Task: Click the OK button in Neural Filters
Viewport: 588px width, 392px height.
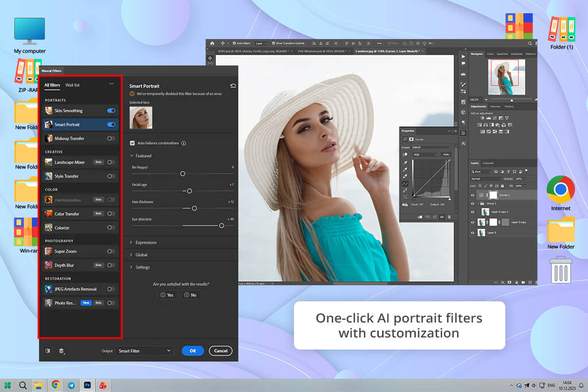Action: click(193, 351)
